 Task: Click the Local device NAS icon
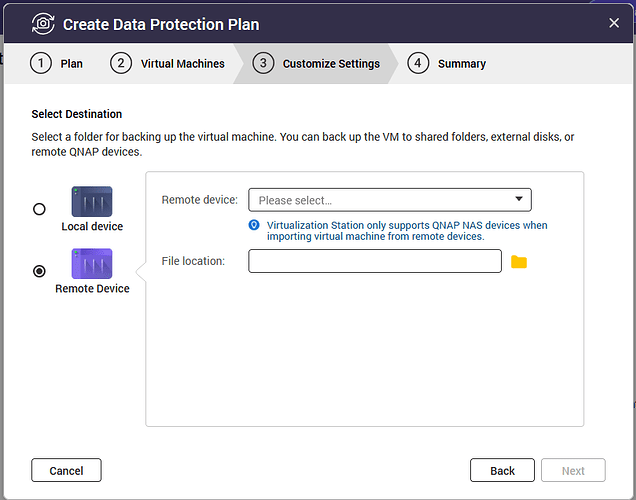pyautogui.click(x=92, y=202)
